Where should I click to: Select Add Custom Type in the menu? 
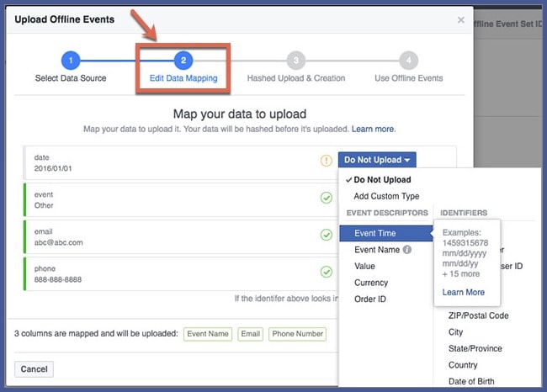click(386, 196)
